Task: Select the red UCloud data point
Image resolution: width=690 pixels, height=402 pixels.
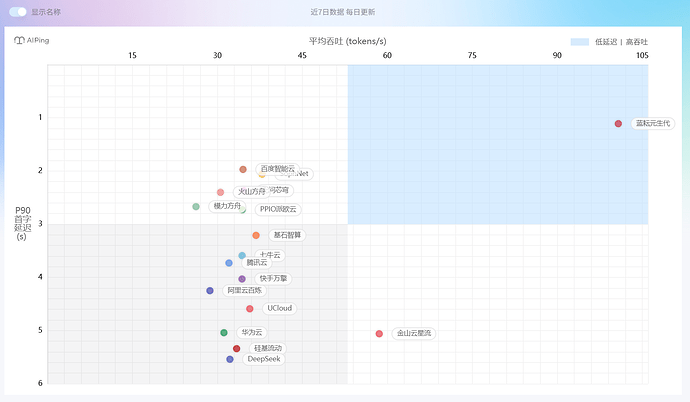Action: [x=250, y=309]
